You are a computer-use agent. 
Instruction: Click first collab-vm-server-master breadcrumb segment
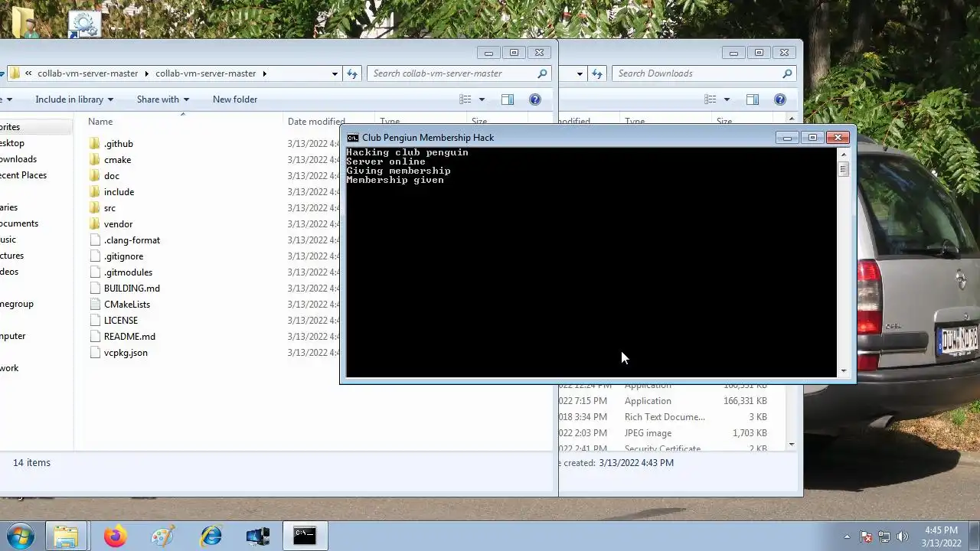88,73
